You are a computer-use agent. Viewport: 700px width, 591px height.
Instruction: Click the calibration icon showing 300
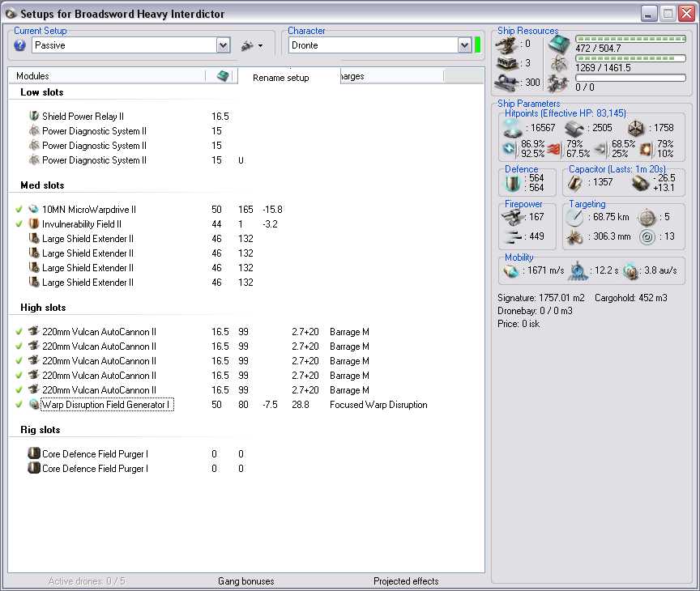(x=506, y=83)
